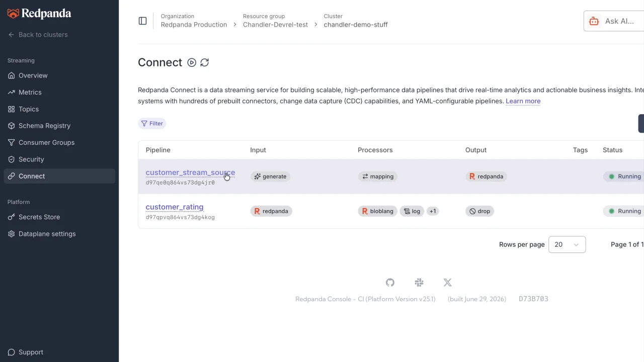Open the Slack icon in footer
Image resolution: width=644 pixels, height=362 pixels.
[x=419, y=283]
